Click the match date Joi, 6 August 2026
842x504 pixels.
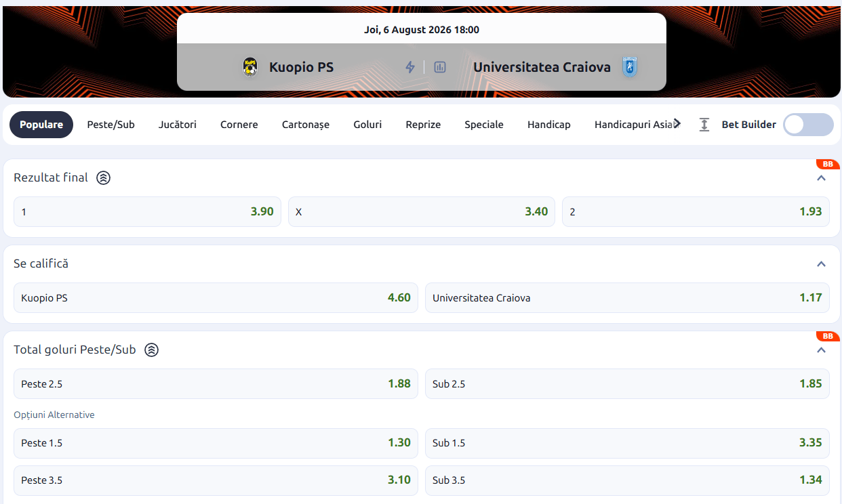coord(421,30)
